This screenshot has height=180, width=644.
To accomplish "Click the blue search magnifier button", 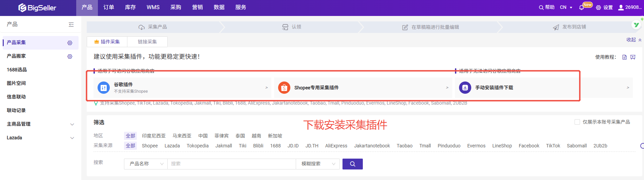I will click(352, 164).
